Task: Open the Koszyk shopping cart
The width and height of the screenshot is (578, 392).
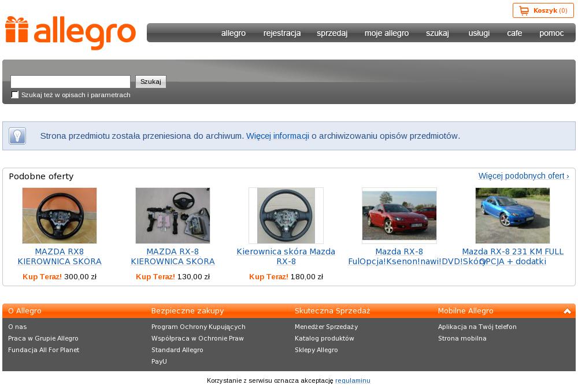Action: coord(543,10)
